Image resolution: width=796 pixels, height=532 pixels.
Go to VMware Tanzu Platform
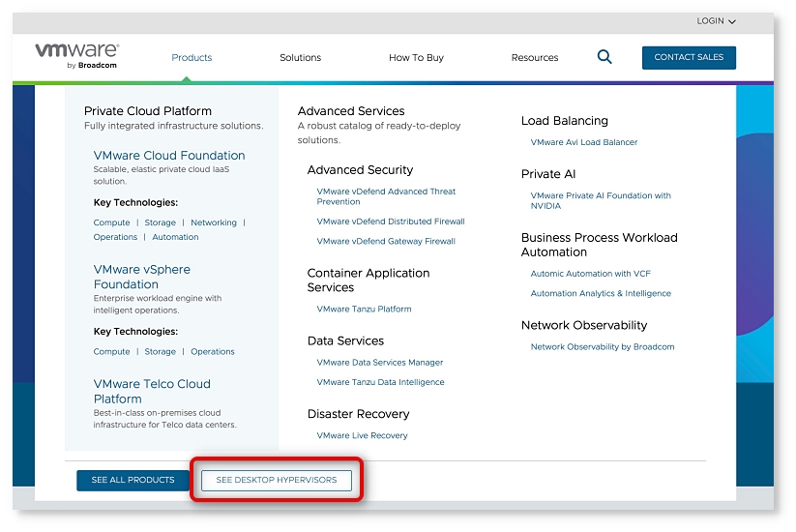pos(364,310)
